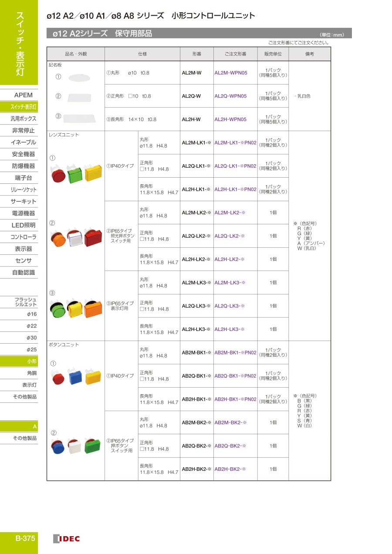Click the clear square IP65 lens image
The width and height of the screenshot is (392, 554).
pyautogui.click(x=75, y=240)
